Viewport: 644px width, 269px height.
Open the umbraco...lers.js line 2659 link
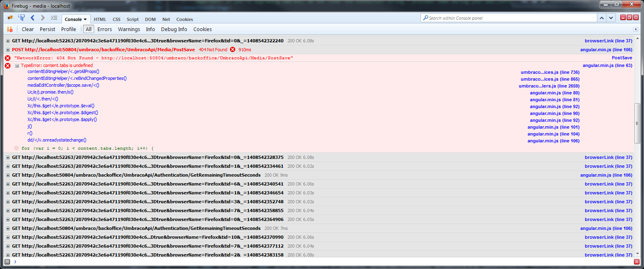(549, 86)
